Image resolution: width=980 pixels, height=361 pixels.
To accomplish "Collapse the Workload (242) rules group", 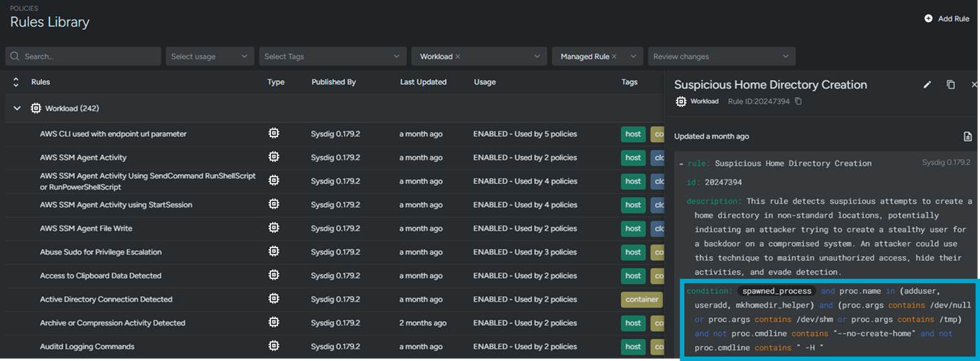I will [17, 108].
